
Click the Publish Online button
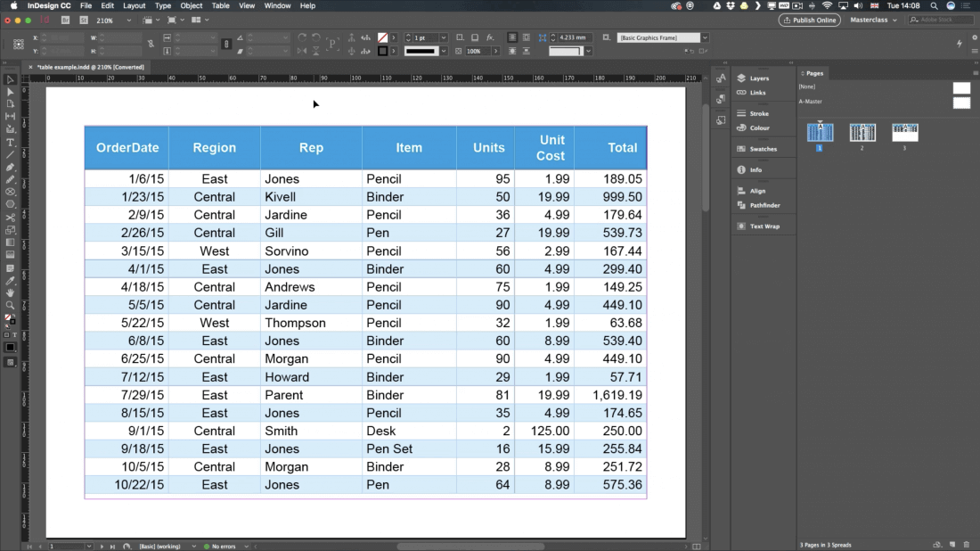pos(809,20)
